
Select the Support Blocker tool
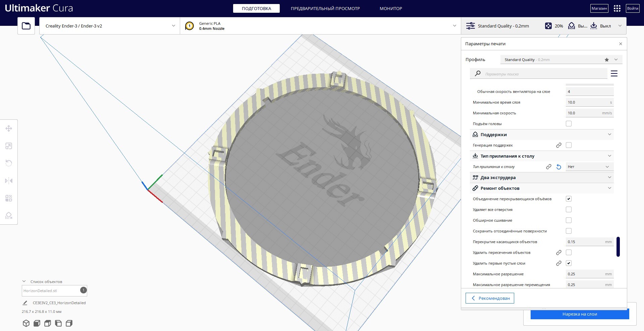pyautogui.click(x=9, y=216)
